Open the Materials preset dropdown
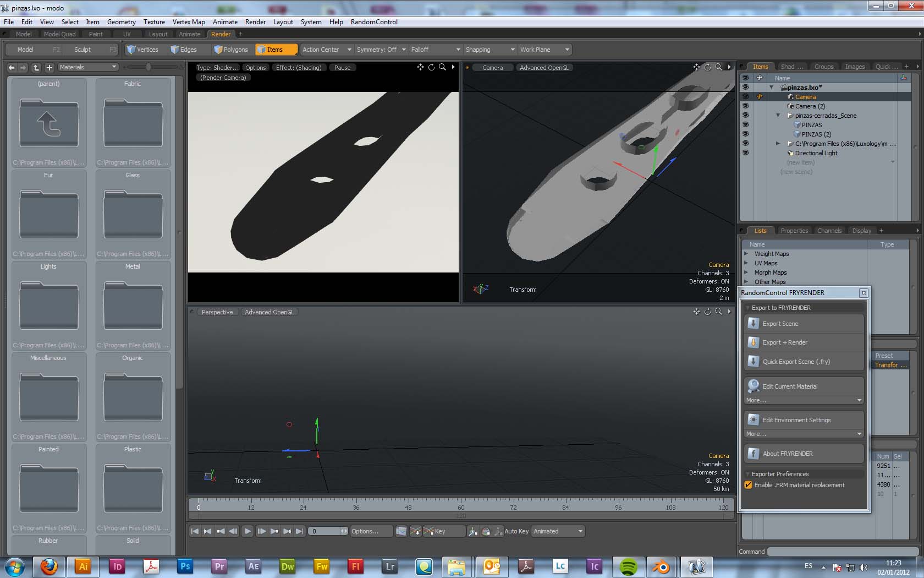Screen dimensions: 924x578 click(88, 67)
